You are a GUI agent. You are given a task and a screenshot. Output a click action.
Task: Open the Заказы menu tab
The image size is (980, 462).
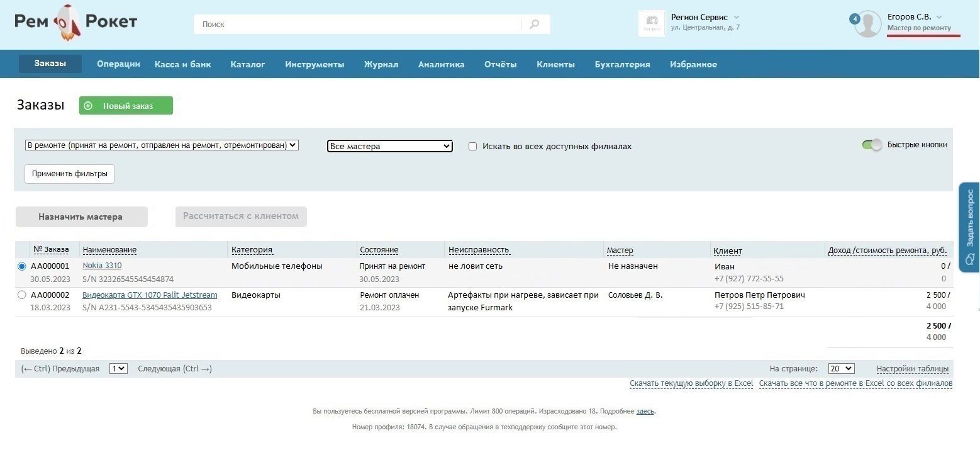click(50, 64)
